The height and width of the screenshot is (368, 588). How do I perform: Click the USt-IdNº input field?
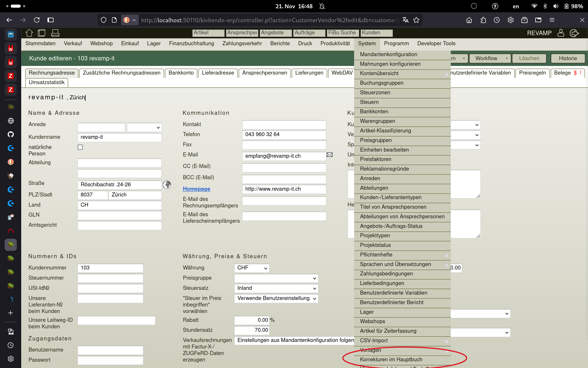click(110, 288)
